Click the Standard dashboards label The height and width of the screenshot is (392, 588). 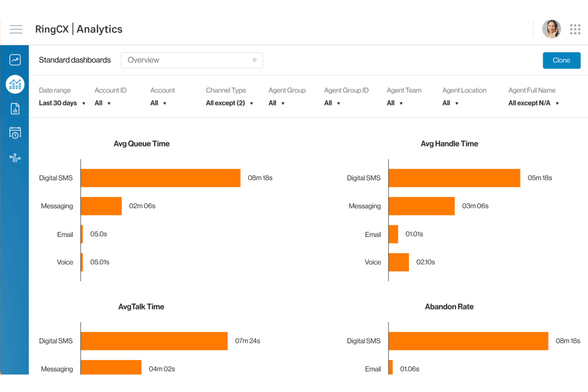click(75, 60)
